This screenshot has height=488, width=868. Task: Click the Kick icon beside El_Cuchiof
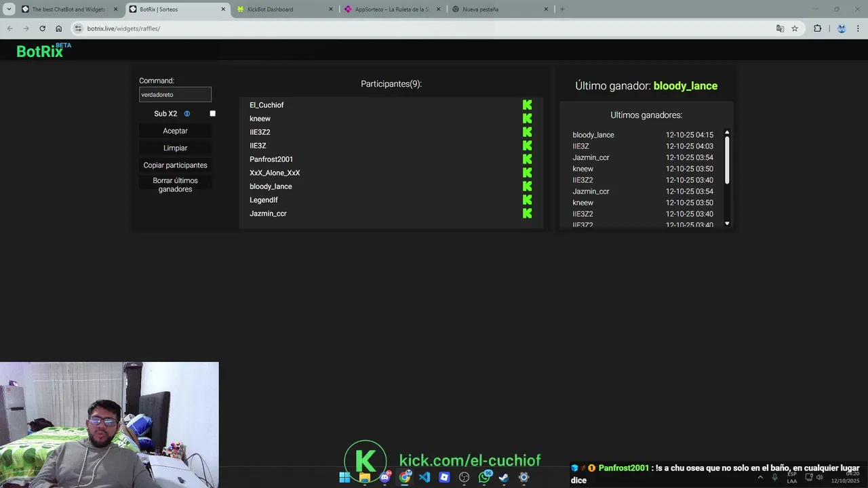[x=527, y=105]
